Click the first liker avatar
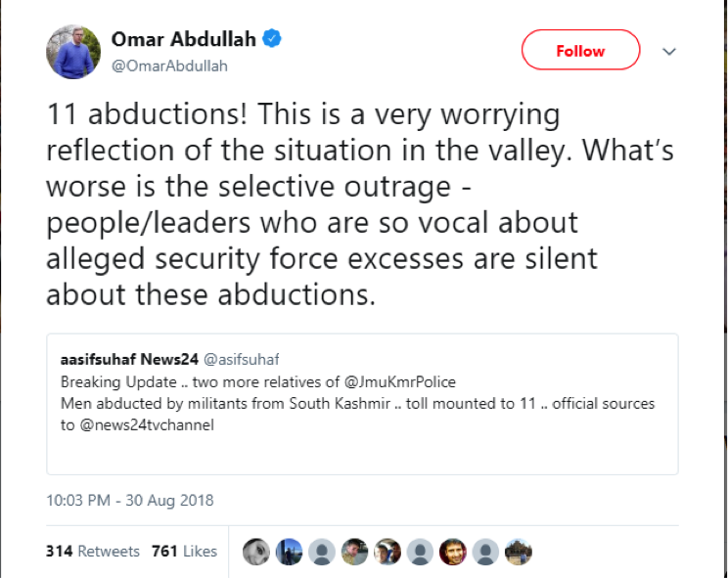Screen dimensions: 728x578 click(255, 552)
